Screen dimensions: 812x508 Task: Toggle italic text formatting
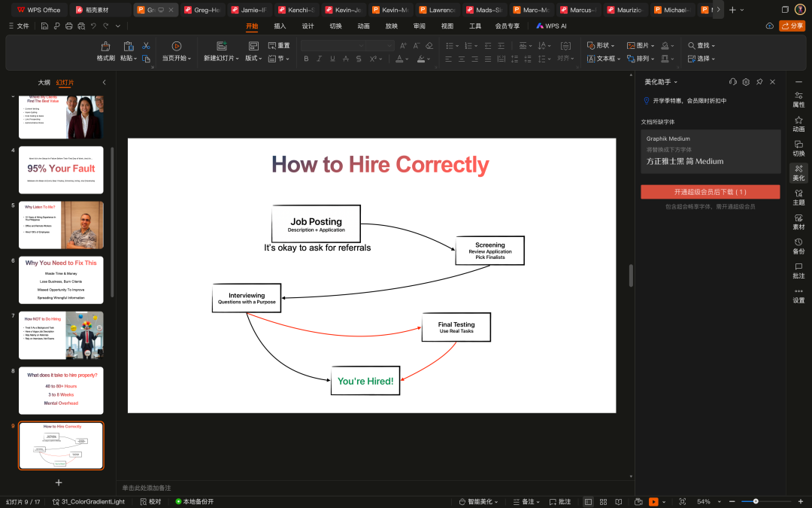pyautogui.click(x=319, y=59)
